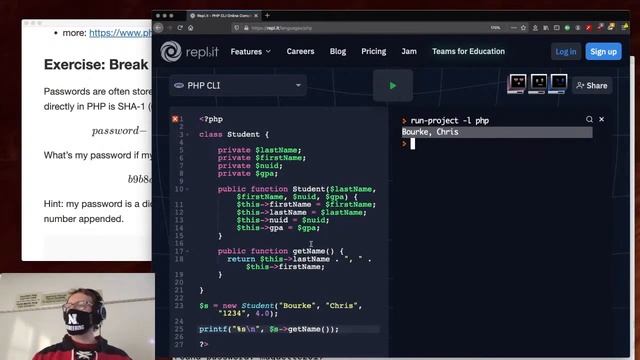This screenshot has width=640, height=360.
Task: Collapse the getName function fold arrow on line 17
Action: [187, 251]
